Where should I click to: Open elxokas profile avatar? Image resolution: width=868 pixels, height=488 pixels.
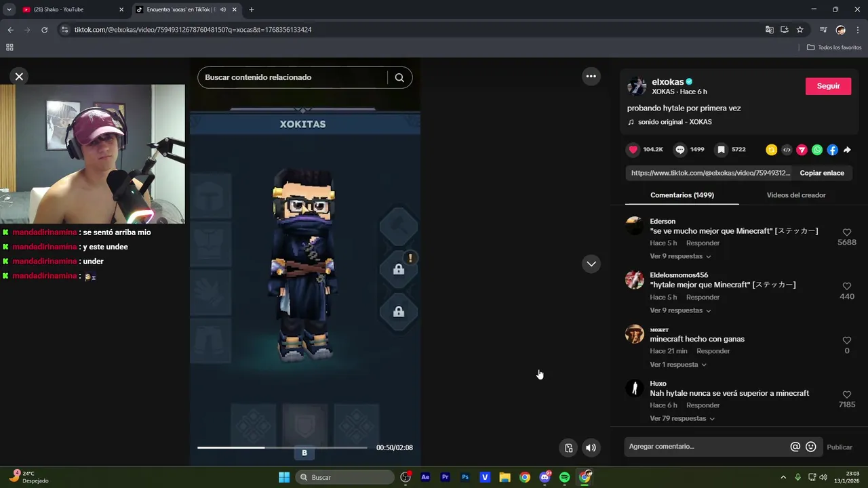pyautogui.click(x=637, y=86)
